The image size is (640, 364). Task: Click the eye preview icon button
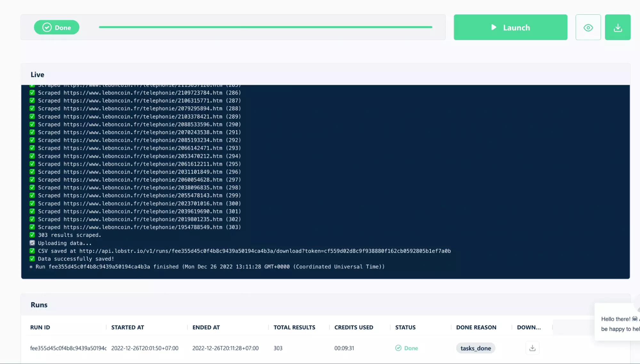coord(588,28)
